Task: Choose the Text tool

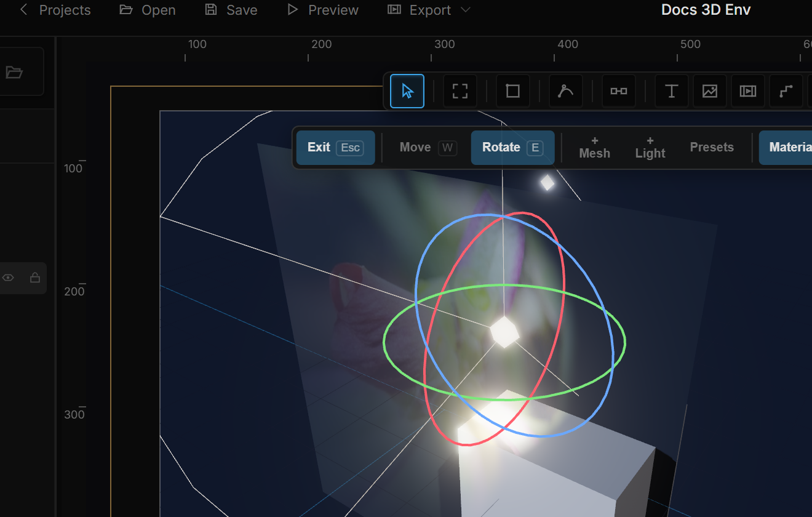Action: pos(672,91)
